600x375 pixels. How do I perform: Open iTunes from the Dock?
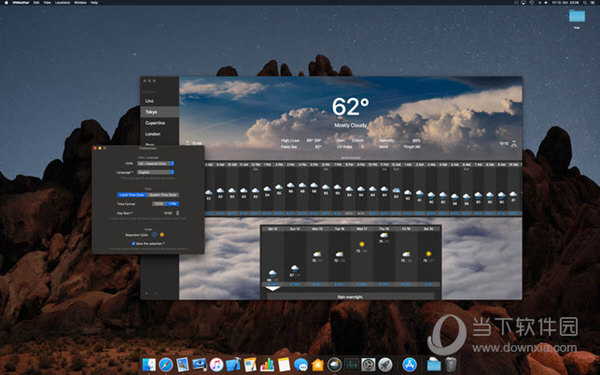point(216,364)
